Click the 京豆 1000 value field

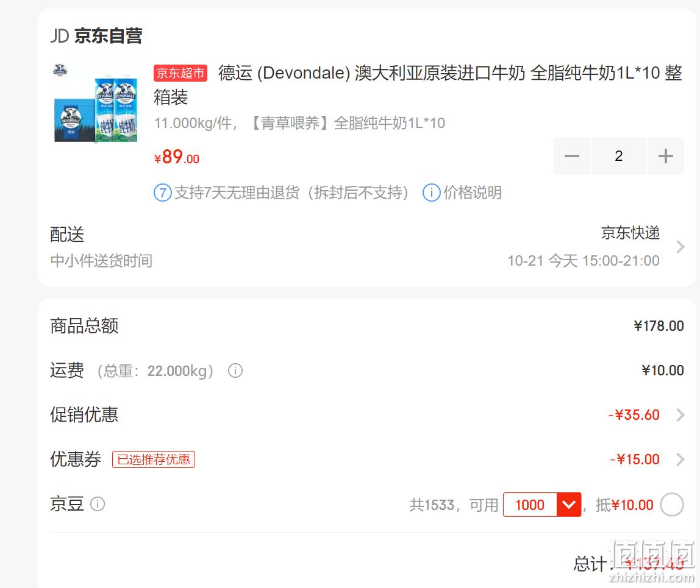[x=530, y=505]
